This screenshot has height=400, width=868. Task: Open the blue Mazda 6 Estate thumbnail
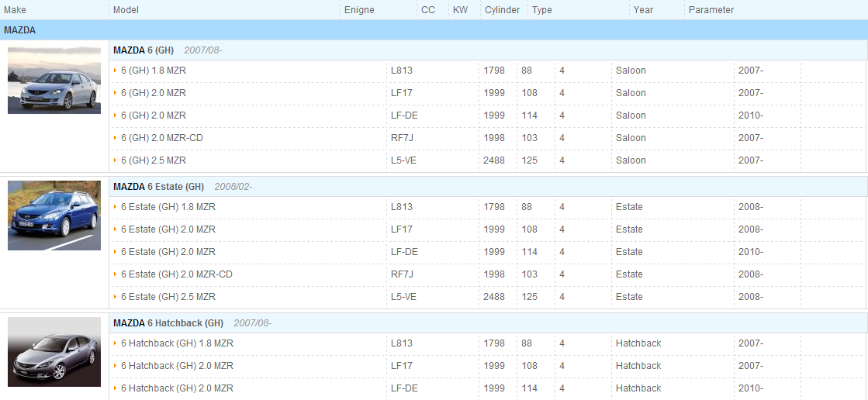(x=54, y=216)
